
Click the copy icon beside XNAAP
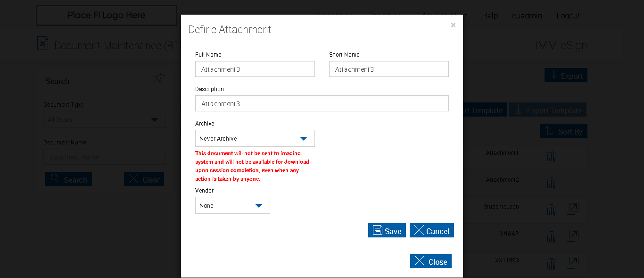click(572, 236)
